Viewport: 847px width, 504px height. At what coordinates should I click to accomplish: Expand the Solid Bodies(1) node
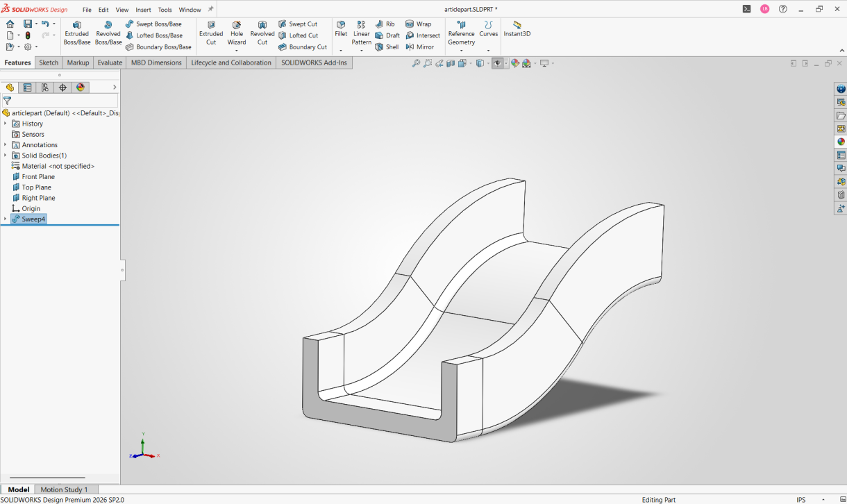[6, 156]
